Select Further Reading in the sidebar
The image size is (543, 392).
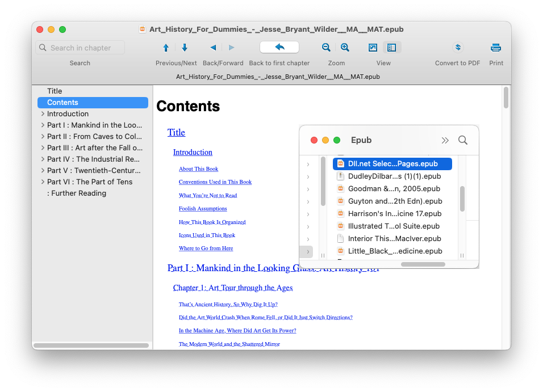[x=77, y=193]
